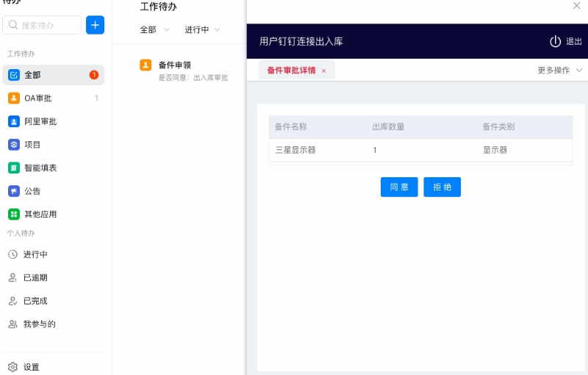Click the 用户钉钉连接出入库 header title
Image resolution: width=588 pixels, height=375 pixels.
pos(301,41)
